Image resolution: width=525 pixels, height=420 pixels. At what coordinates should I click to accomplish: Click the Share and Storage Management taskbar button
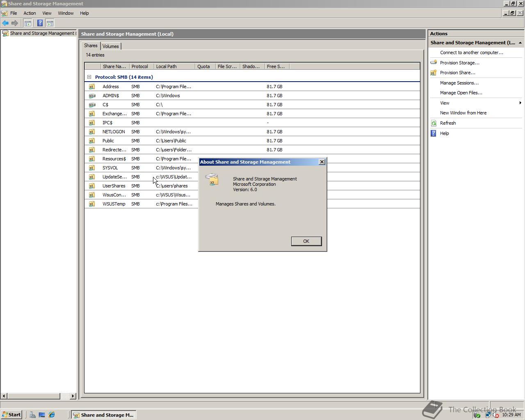click(103, 415)
